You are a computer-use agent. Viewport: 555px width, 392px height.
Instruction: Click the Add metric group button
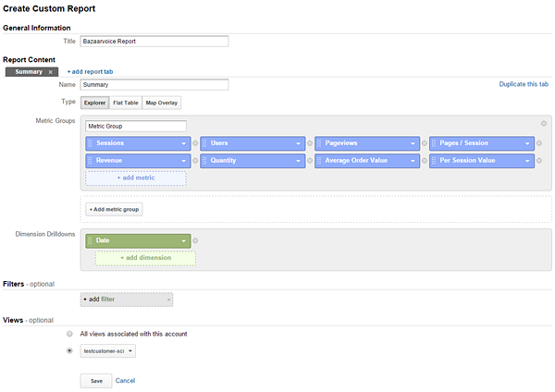click(x=114, y=210)
